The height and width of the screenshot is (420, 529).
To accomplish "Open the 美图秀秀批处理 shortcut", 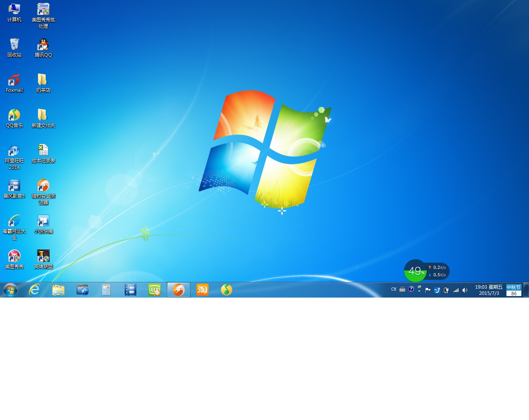I will click(43, 16).
